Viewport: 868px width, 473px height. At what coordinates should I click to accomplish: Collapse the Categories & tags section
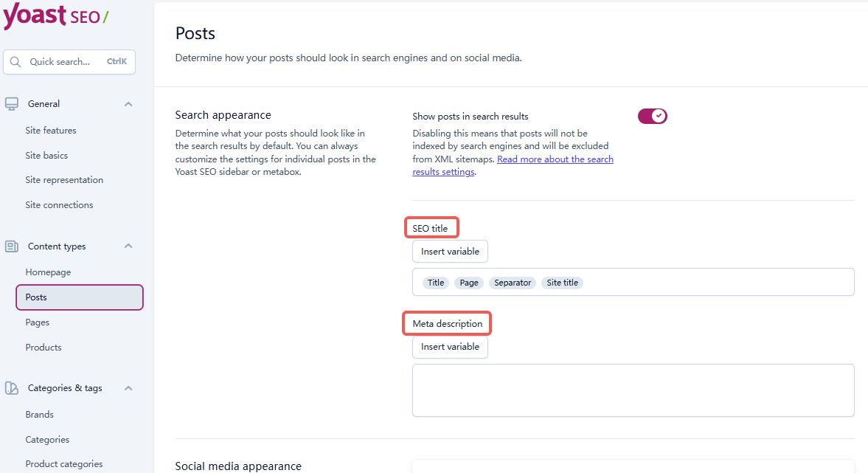pyautogui.click(x=128, y=387)
